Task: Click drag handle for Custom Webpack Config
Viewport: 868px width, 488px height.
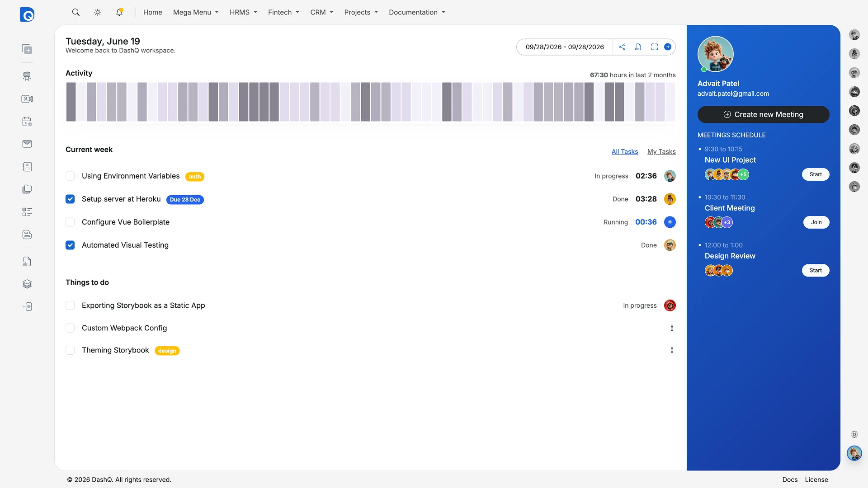Action: pyautogui.click(x=672, y=328)
